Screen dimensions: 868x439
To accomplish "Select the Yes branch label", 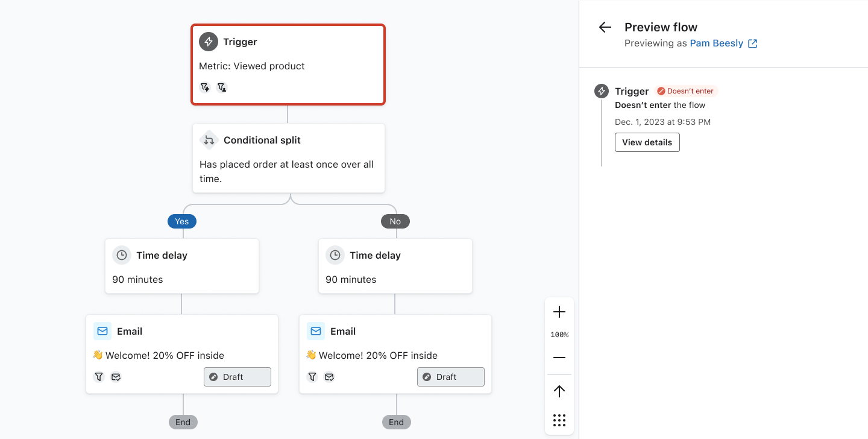I will coord(182,221).
